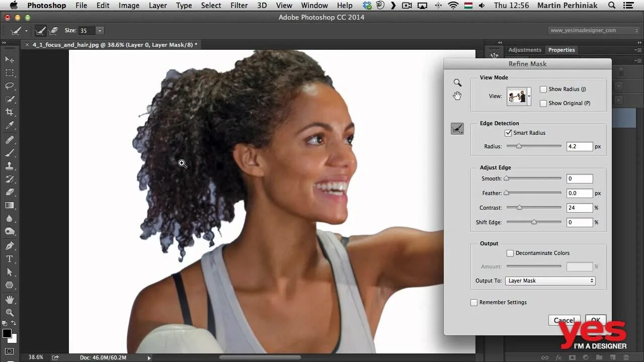Select the Polygon shape tool

point(10,285)
